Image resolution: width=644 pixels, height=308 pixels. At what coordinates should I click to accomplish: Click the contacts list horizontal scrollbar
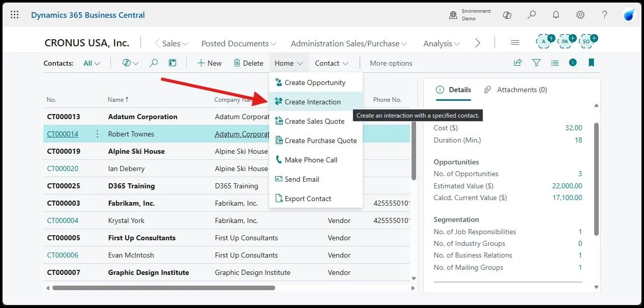(164, 288)
